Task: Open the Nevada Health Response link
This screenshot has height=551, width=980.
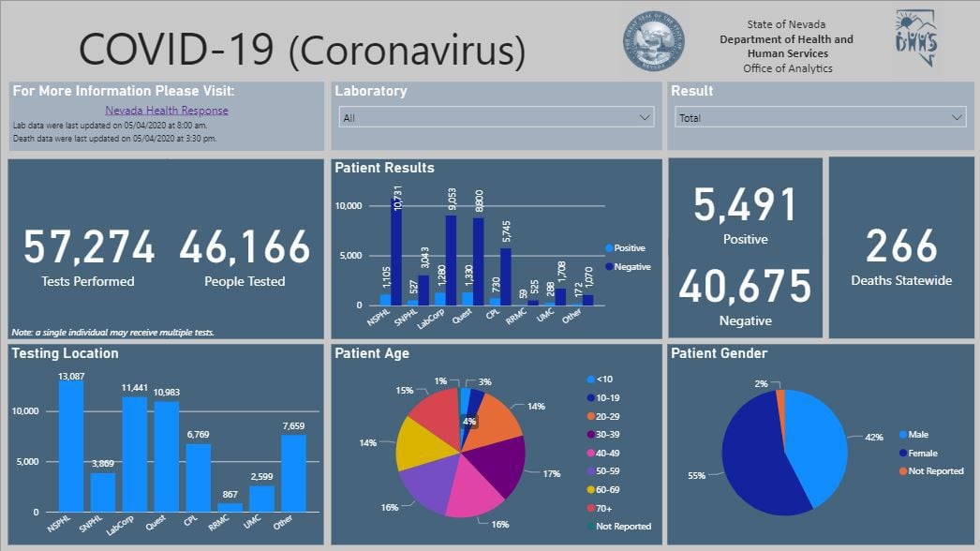Action: (x=167, y=111)
